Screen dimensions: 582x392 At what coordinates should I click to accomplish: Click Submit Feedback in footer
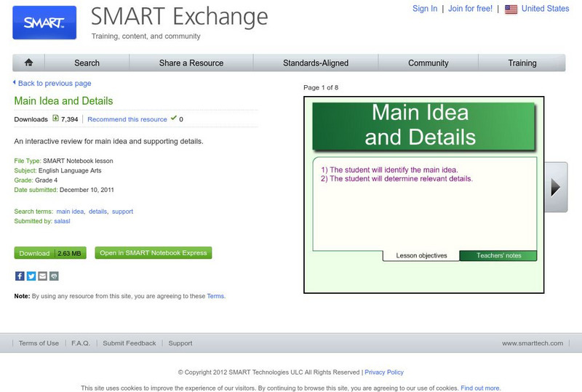pyautogui.click(x=129, y=343)
